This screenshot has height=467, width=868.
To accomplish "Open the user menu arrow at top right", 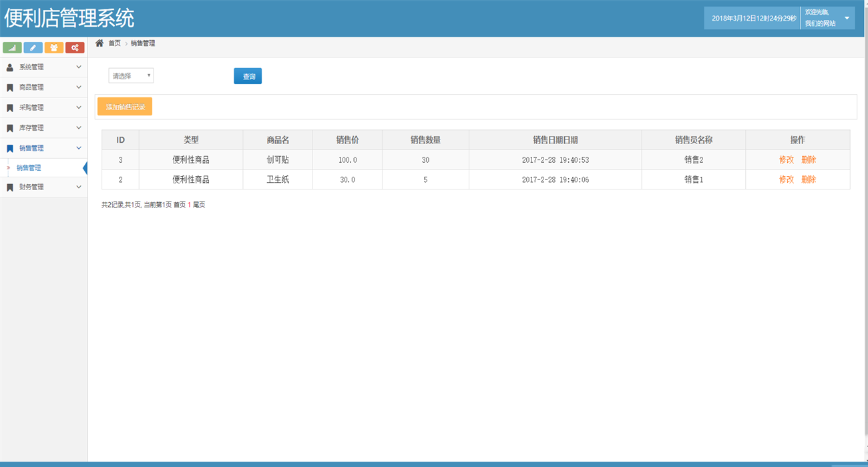I will pyautogui.click(x=847, y=18).
